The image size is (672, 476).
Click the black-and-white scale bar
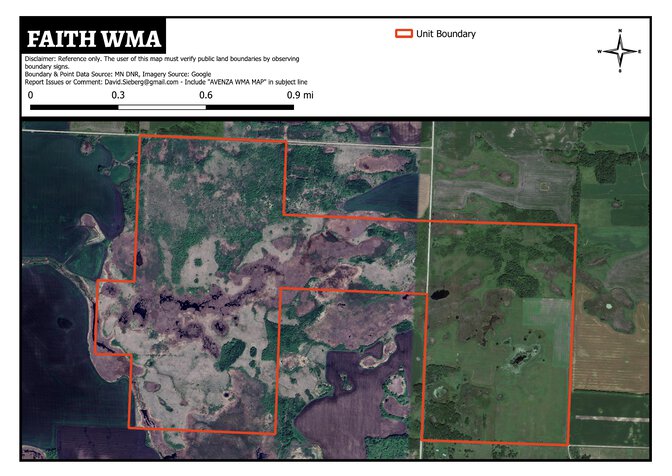tap(162, 107)
